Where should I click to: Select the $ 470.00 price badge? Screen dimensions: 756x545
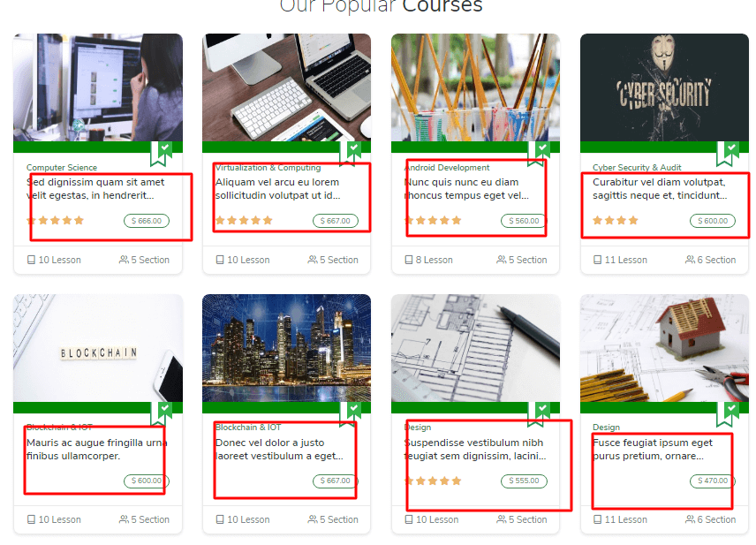(712, 481)
